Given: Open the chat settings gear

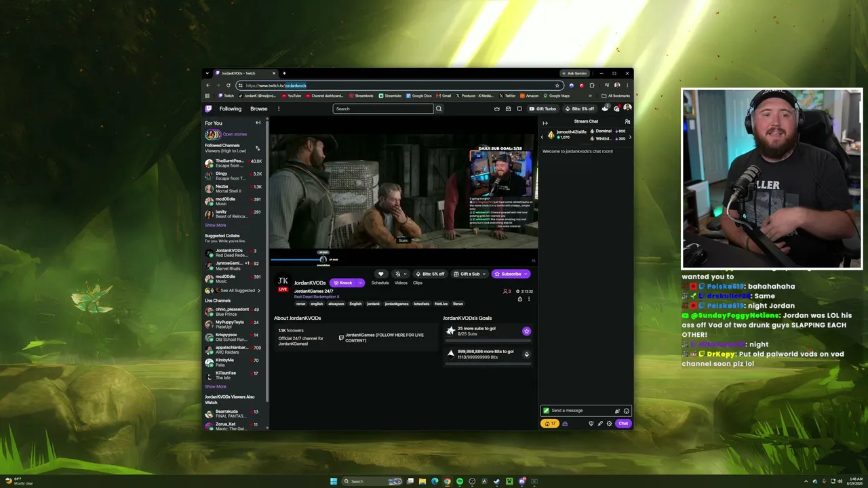Looking at the screenshot, I should pos(609,424).
